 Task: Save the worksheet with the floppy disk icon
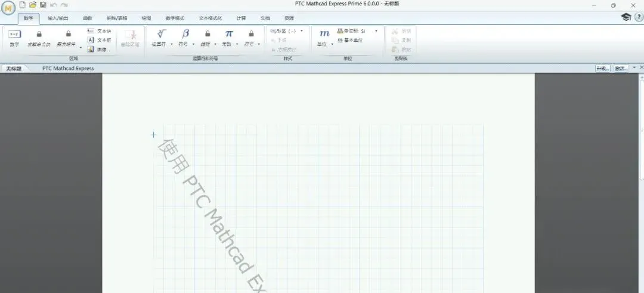(43, 5)
